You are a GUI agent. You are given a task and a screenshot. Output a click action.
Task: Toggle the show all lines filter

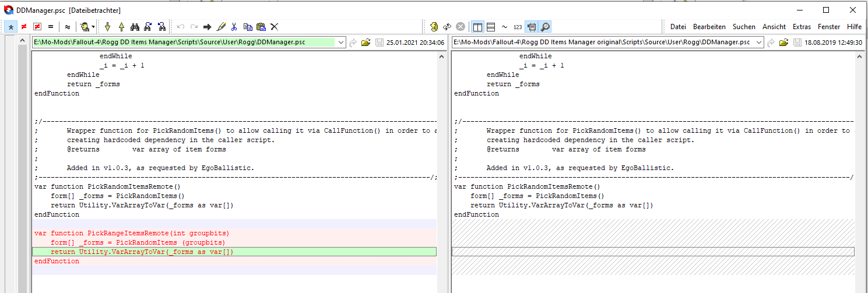pyautogui.click(x=11, y=27)
